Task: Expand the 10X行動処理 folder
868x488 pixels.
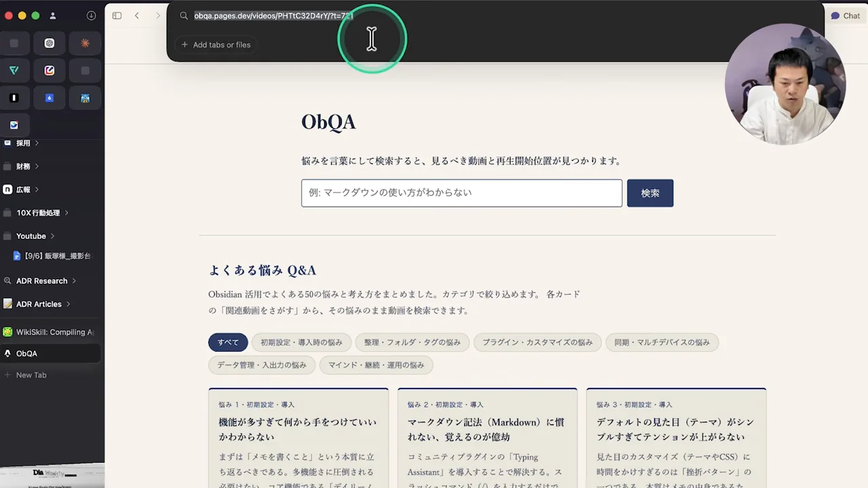Action: 66,213
